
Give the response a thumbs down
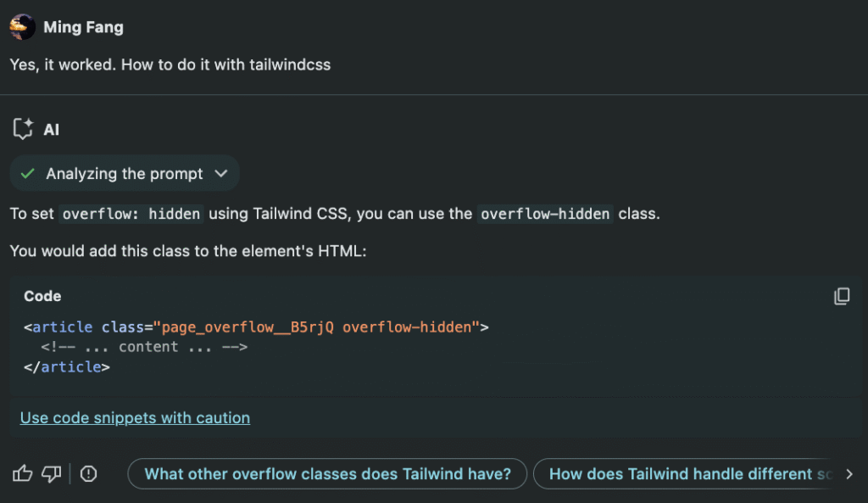coord(52,474)
